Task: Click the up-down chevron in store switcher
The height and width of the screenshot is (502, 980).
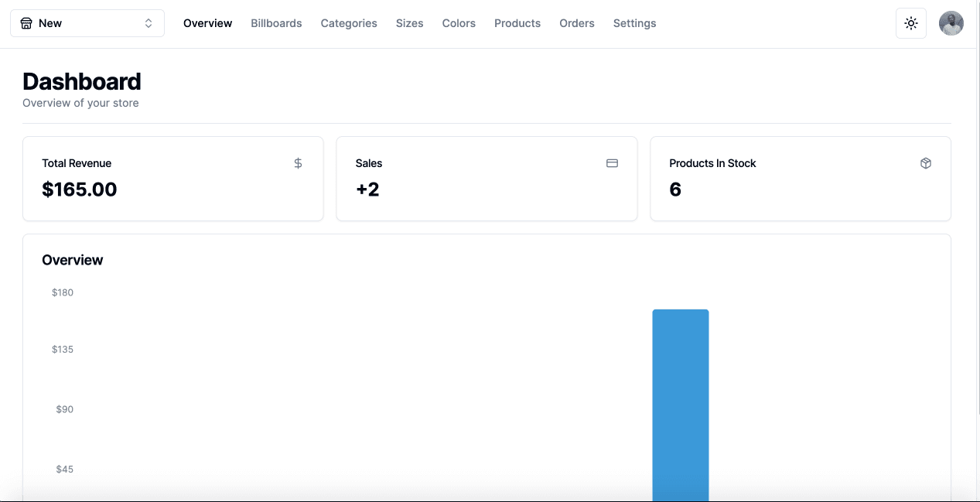Action: pyautogui.click(x=149, y=23)
